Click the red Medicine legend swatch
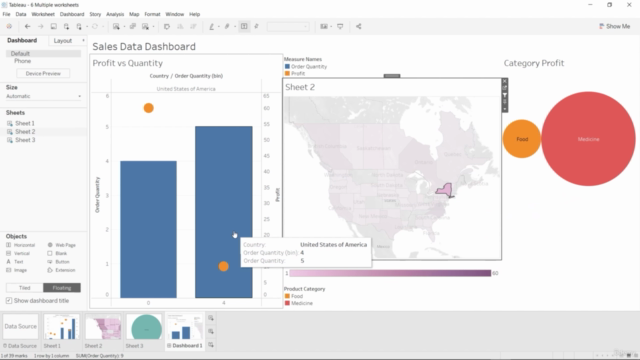Screen dimensions: 640x360 (287, 303)
